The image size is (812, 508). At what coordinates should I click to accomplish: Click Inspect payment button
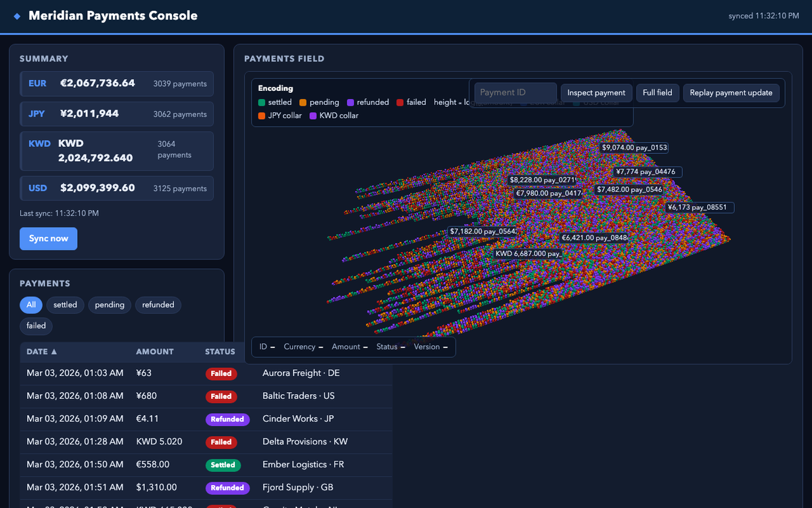596,93
